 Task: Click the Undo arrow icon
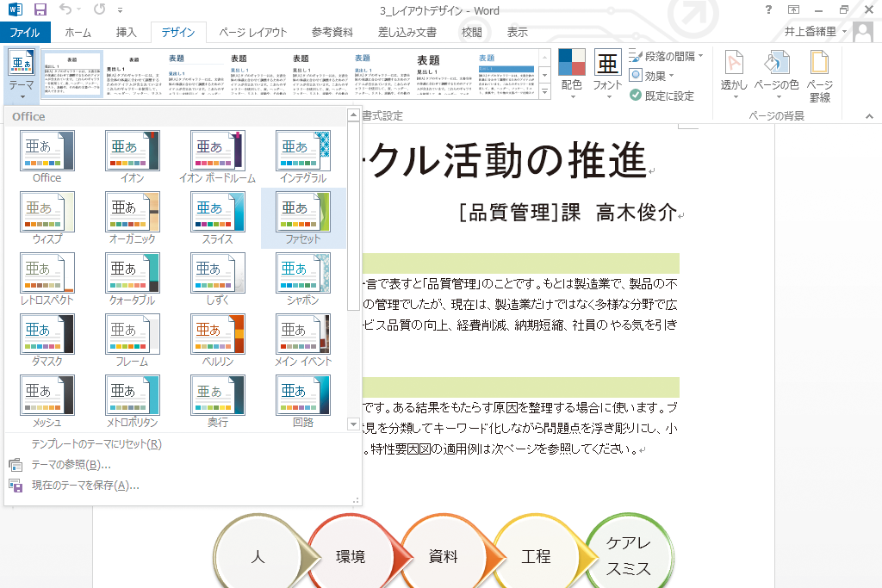coord(65,9)
